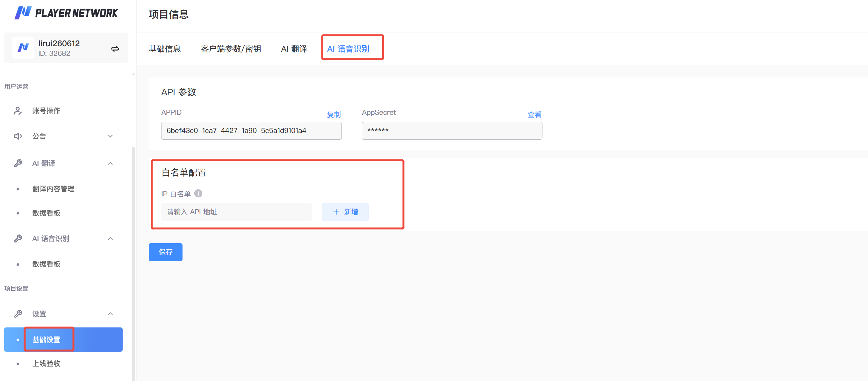Click the account operation person icon
868x381 pixels.
click(18, 111)
